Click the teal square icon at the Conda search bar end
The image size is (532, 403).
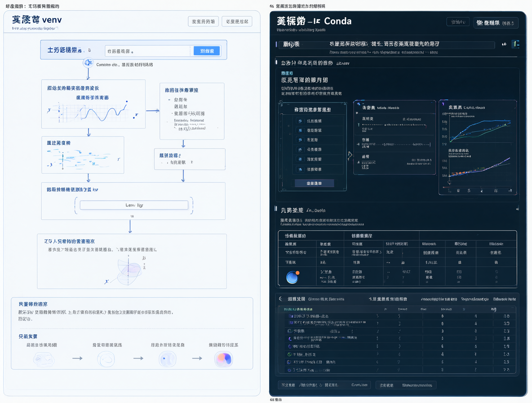(x=516, y=44)
